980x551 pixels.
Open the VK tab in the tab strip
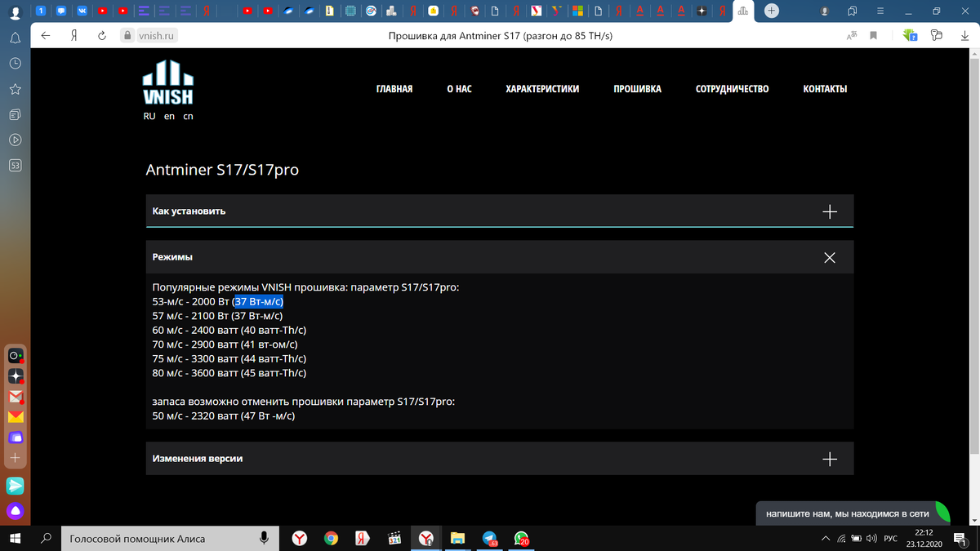pos(82,11)
